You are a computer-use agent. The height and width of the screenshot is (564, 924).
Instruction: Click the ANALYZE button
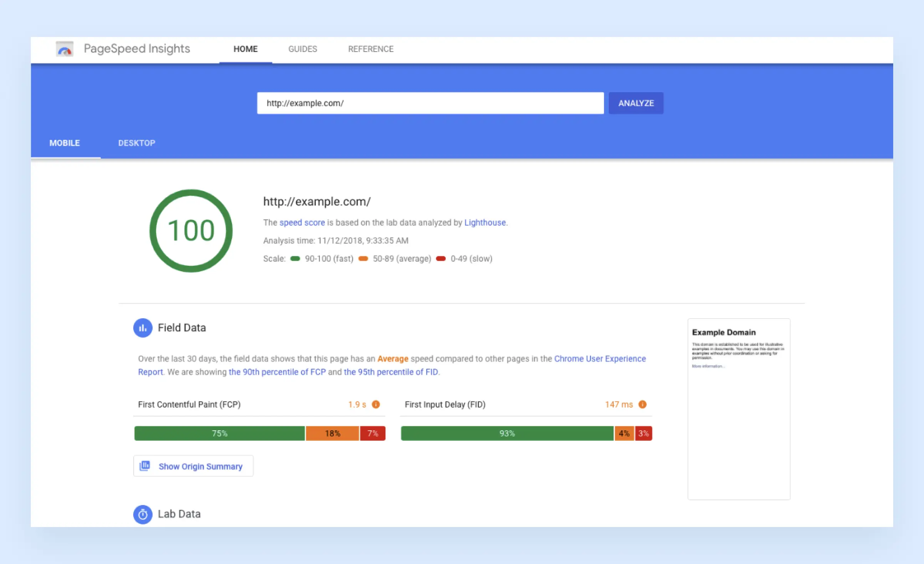click(x=636, y=103)
